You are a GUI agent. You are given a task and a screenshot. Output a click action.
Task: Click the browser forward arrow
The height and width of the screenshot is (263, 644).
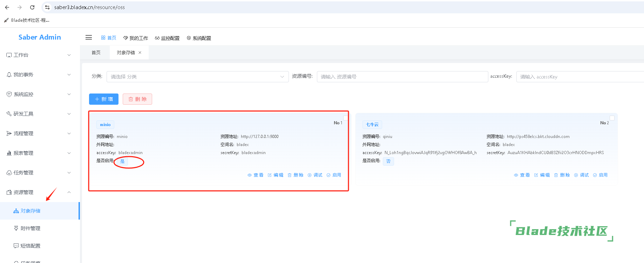[20, 7]
